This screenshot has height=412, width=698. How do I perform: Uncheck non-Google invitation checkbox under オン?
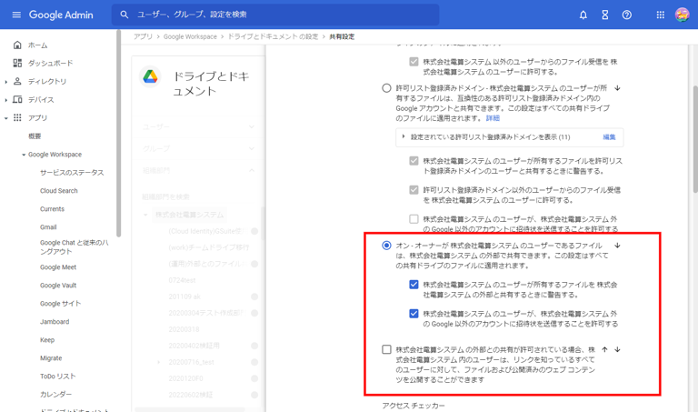(x=414, y=314)
